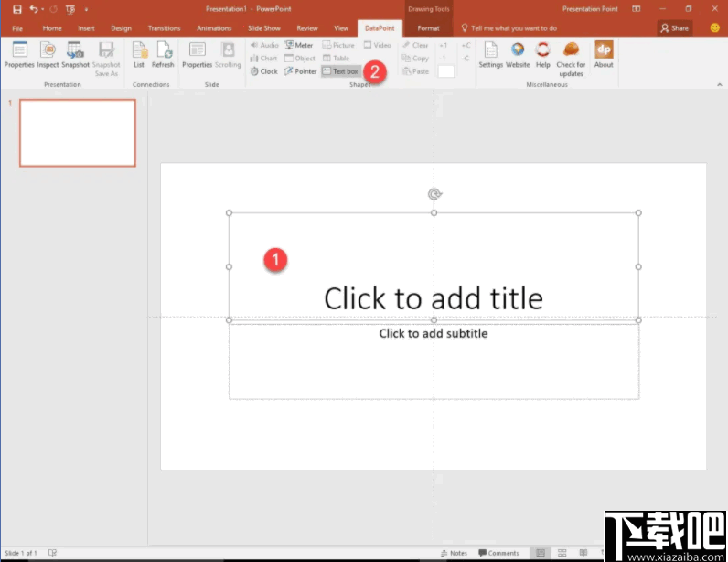Click the Clear button
Image resolution: width=728 pixels, height=562 pixels.
click(415, 45)
